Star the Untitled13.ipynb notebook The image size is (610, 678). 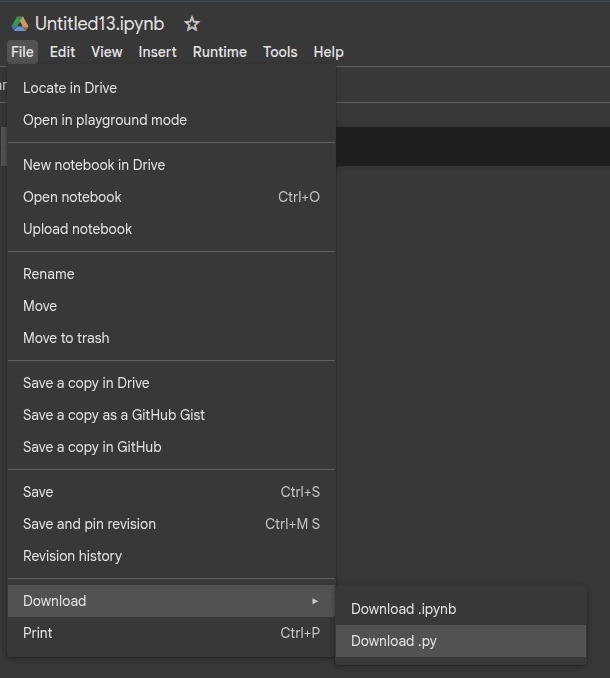192,24
